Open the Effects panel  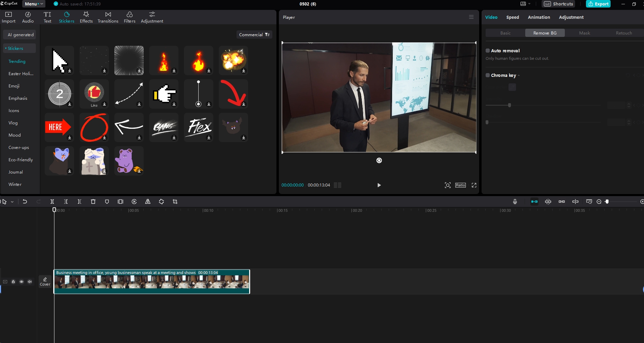click(x=86, y=17)
